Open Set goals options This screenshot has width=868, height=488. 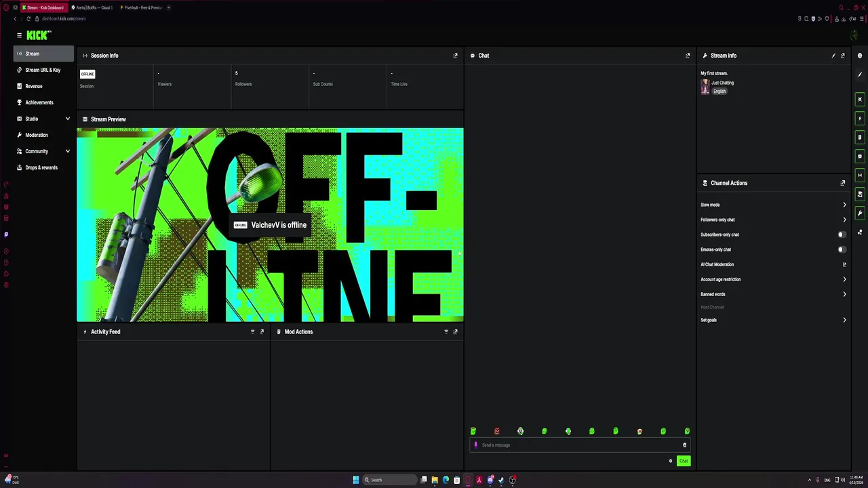coord(774,320)
